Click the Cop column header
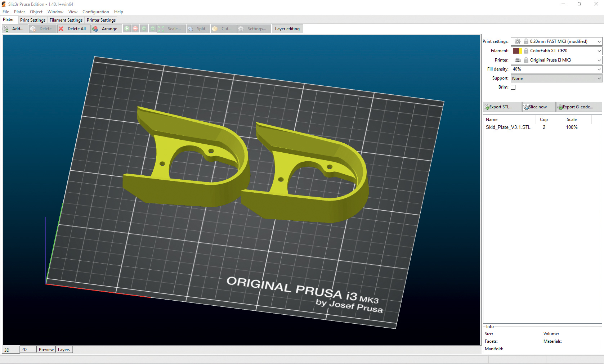This screenshot has height=364, width=604. tap(544, 120)
